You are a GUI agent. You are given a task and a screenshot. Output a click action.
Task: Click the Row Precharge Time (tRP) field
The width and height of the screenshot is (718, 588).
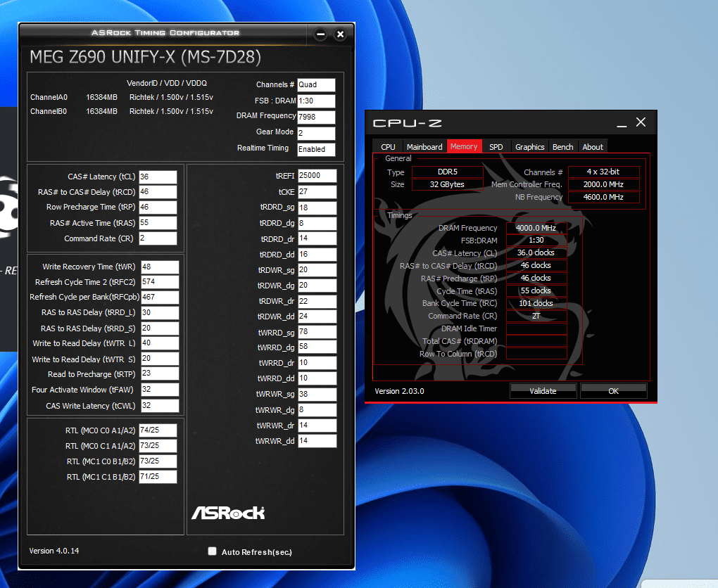[x=158, y=207]
